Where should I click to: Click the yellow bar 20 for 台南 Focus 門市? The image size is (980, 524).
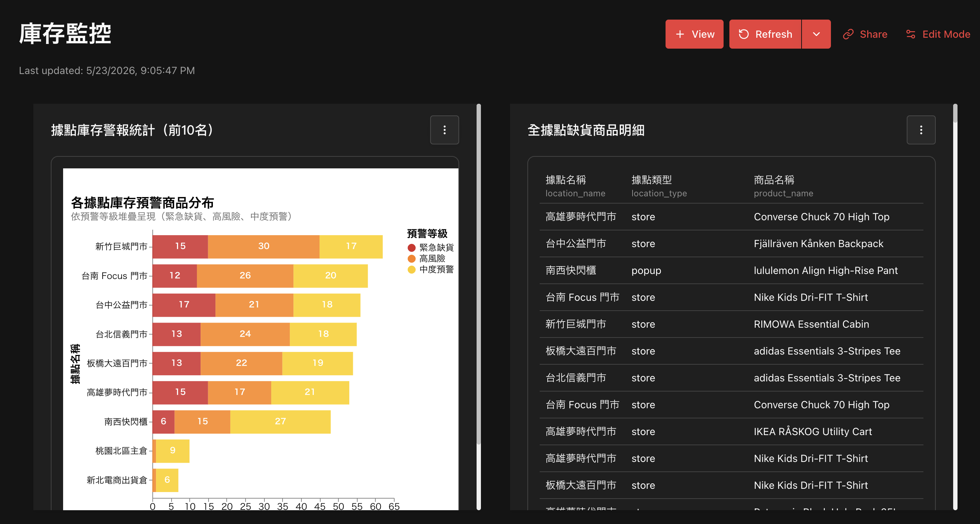[330, 276]
